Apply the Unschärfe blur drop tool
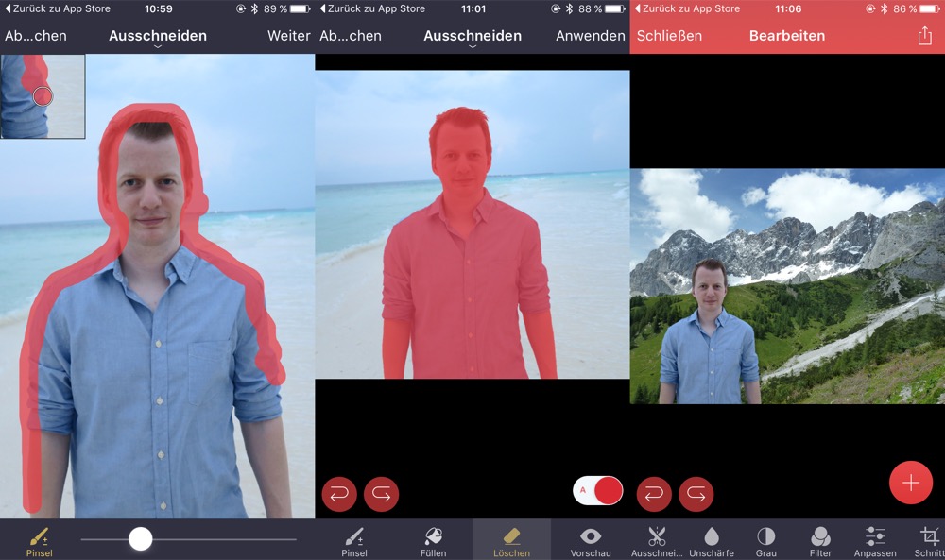The image size is (945, 560). 712,540
